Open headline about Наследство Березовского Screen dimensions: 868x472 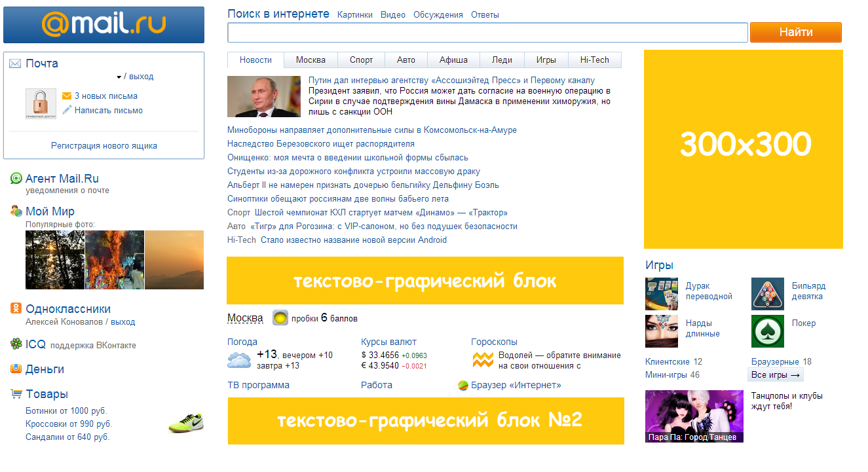(x=321, y=144)
